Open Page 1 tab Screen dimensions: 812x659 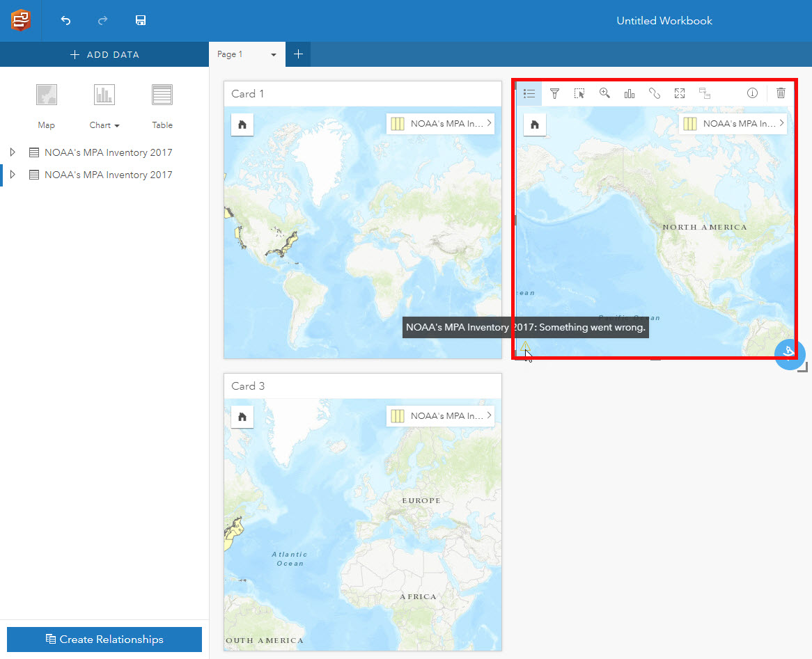pos(230,54)
